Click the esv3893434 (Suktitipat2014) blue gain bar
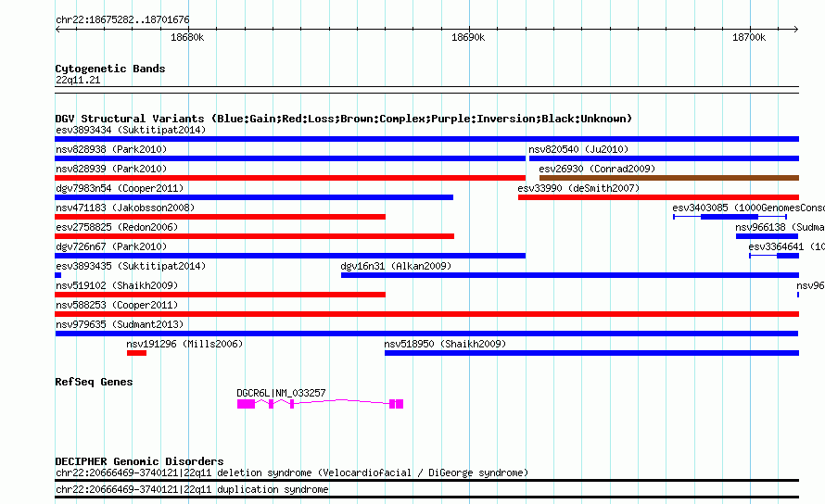 tap(426, 139)
